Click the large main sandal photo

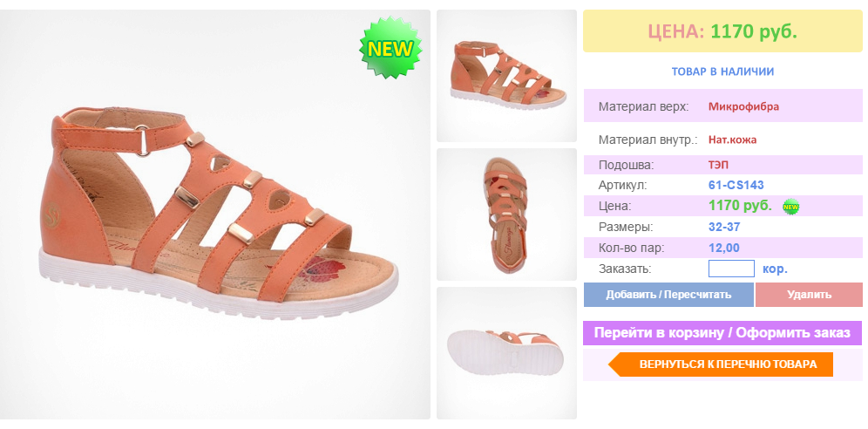(x=214, y=214)
